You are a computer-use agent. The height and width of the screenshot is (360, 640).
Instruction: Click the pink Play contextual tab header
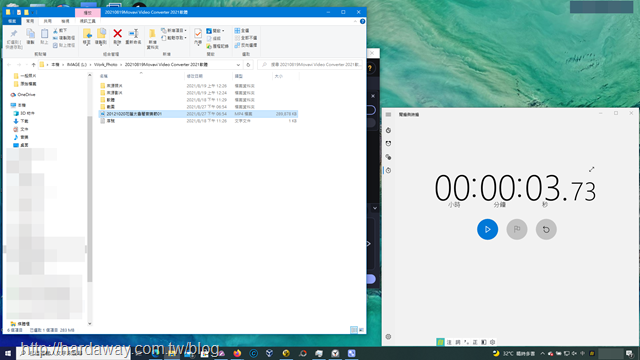pyautogui.click(x=87, y=13)
